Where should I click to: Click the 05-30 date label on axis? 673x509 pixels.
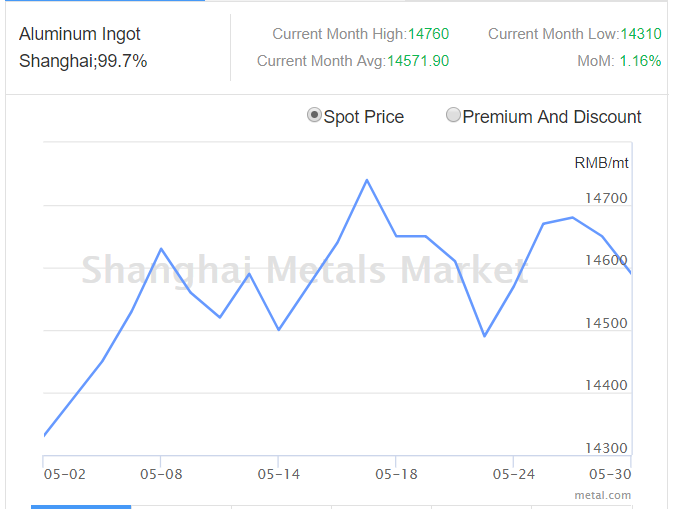click(x=610, y=474)
